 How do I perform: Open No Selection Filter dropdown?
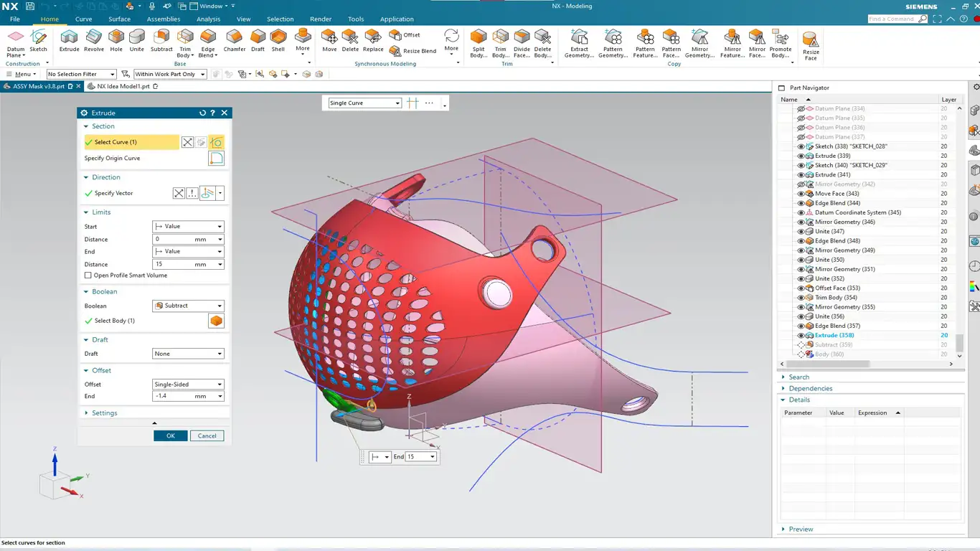click(x=81, y=74)
